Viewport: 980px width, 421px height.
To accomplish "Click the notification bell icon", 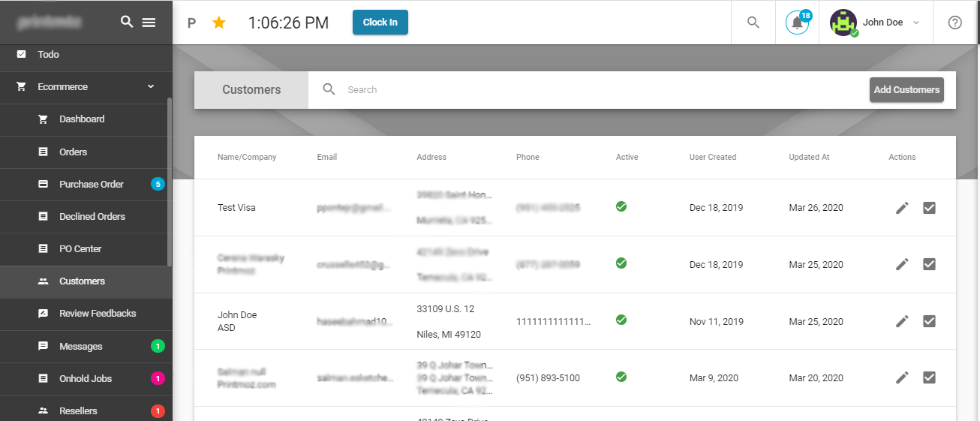I will click(x=797, y=23).
